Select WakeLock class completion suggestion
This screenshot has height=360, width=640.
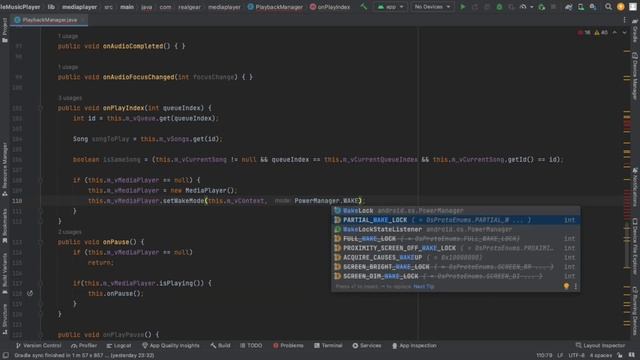[x=456, y=211]
